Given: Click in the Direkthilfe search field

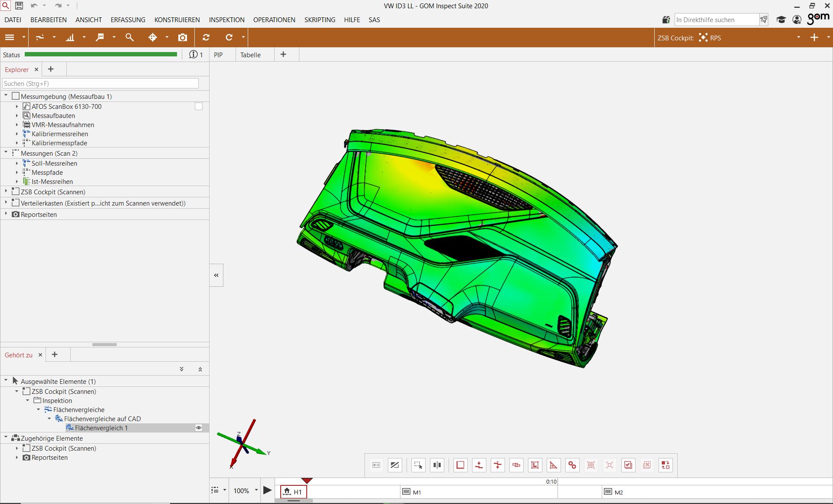Looking at the screenshot, I should tap(716, 20).
